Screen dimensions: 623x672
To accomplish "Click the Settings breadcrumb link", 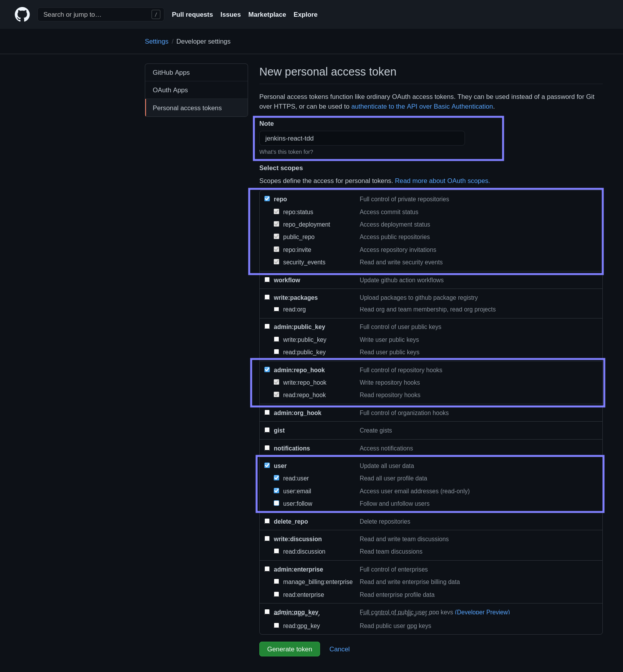I will (157, 41).
